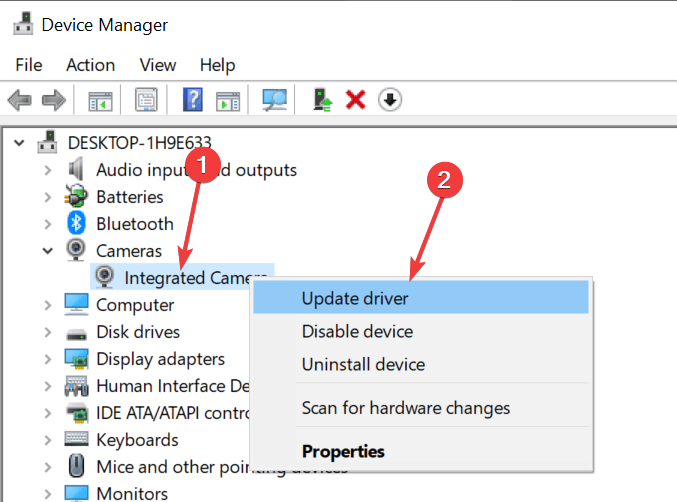The height and width of the screenshot is (502, 677).
Task: Expand the Mice and pointing devices category
Action: click(47, 467)
